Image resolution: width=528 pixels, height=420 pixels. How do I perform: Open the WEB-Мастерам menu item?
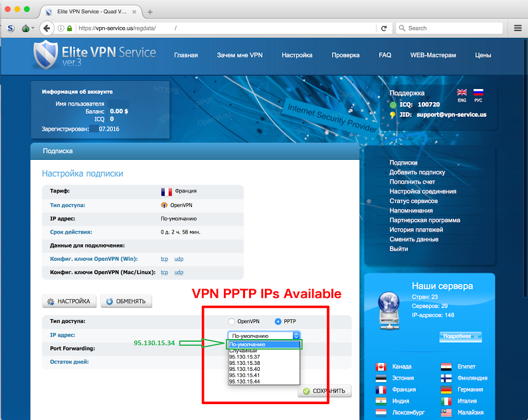tap(433, 55)
